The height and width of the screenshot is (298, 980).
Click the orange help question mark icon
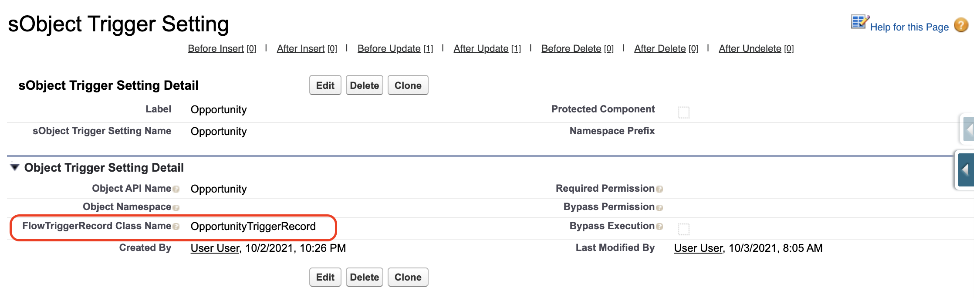961,25
